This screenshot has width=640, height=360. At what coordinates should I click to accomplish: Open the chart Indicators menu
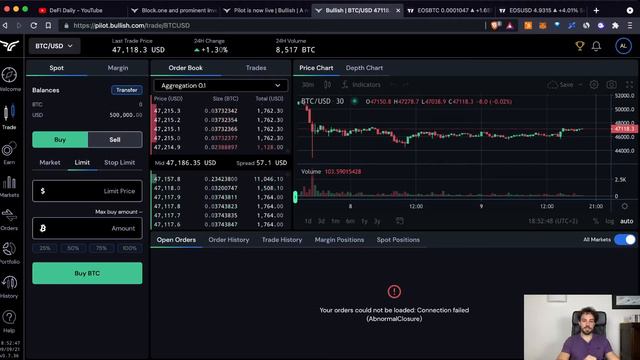361,84
